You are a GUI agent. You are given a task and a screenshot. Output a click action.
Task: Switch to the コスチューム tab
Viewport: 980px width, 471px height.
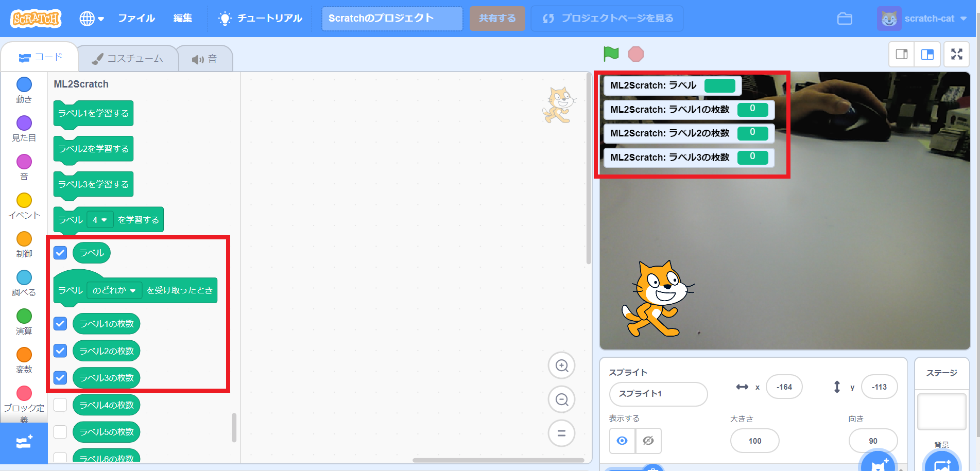[127, 59]
